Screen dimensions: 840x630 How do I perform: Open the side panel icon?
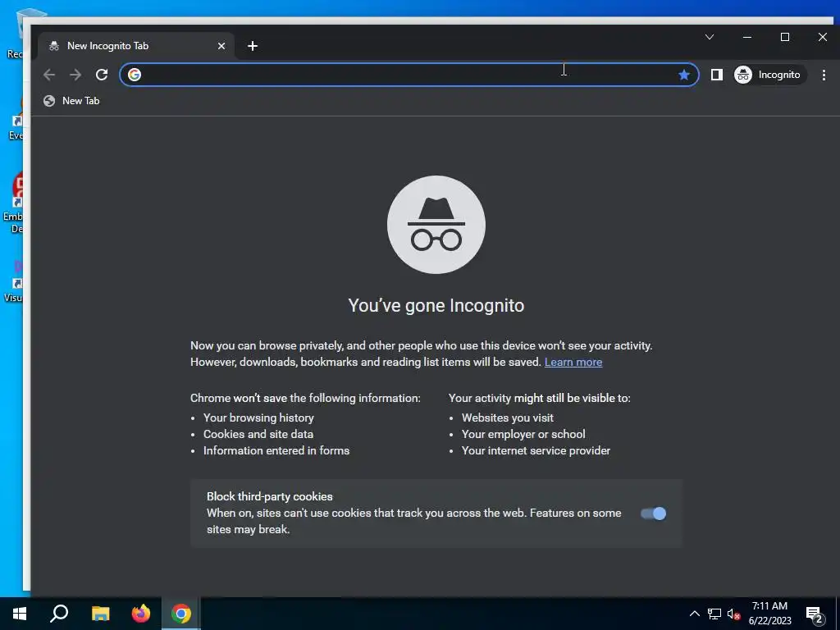[716, 75]
